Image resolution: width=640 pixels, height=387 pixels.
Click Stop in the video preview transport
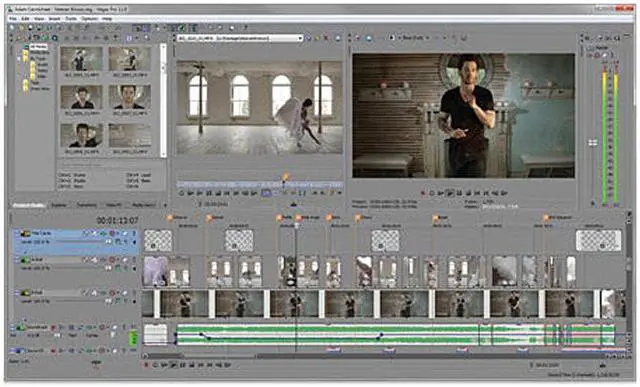pos(469,193)
